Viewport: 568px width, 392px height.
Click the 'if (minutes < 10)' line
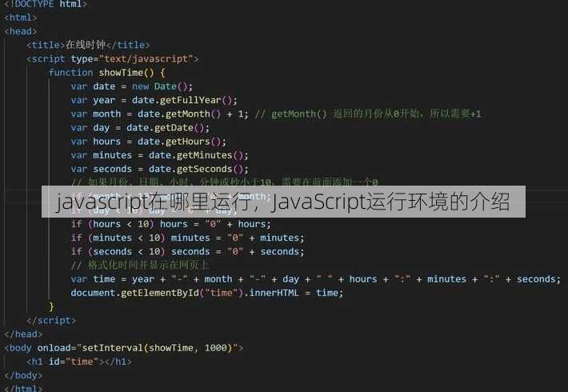188,238
